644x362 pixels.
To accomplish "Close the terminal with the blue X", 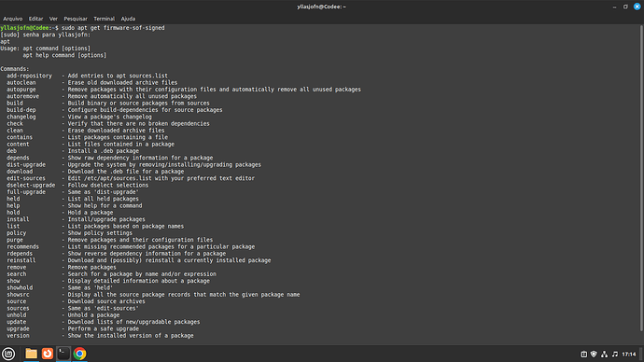I will pyautogui.click(x=637, y=7).
